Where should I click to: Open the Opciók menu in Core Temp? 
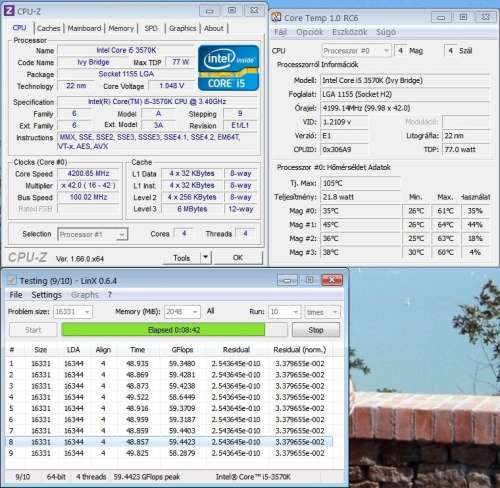(x=310, y=32)
